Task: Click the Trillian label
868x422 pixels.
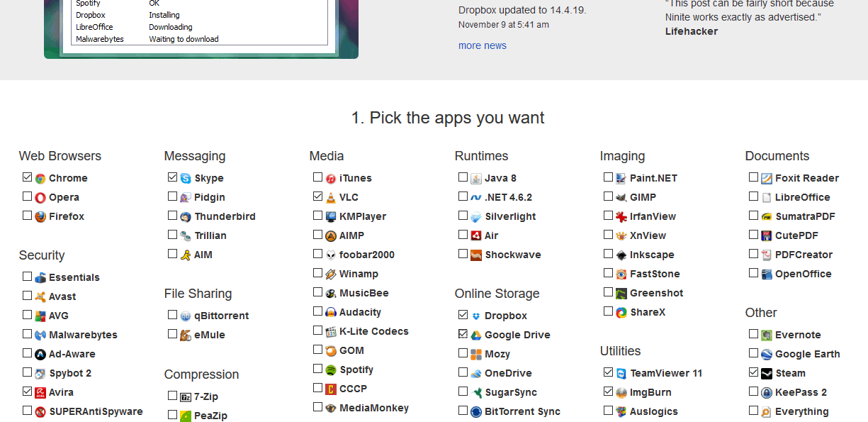Action: [x=210, y=236]
